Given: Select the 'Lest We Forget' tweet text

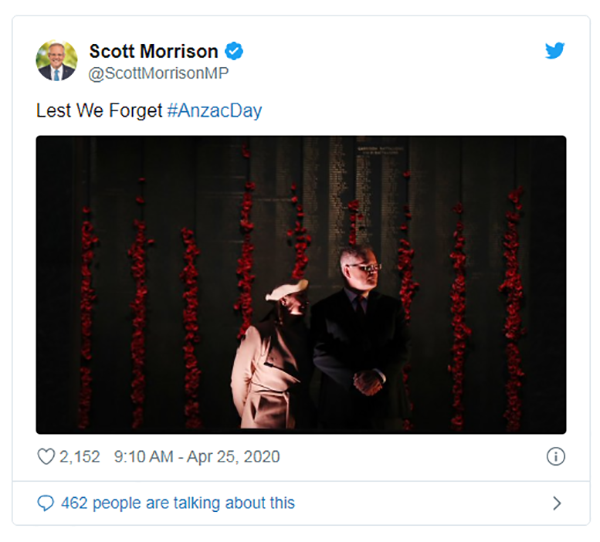Looking at the screenshot, I should [x=99, y=111].
